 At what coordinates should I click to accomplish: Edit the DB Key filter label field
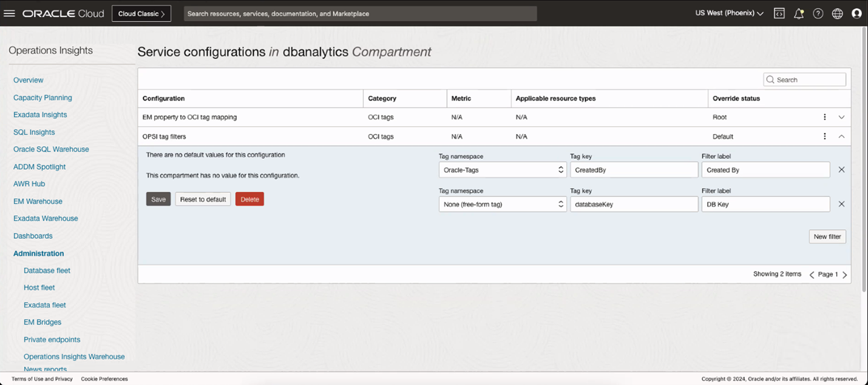[x=765, y=204]
